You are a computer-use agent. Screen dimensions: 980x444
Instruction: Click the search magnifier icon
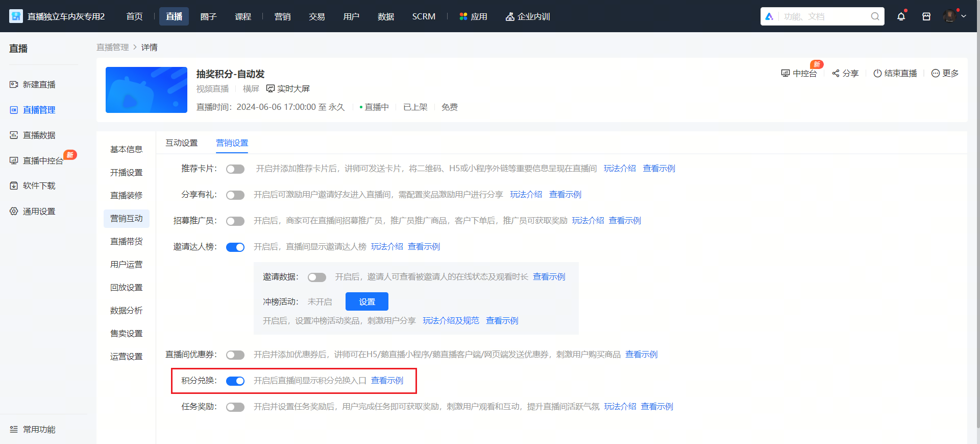(x=875, y=16)
